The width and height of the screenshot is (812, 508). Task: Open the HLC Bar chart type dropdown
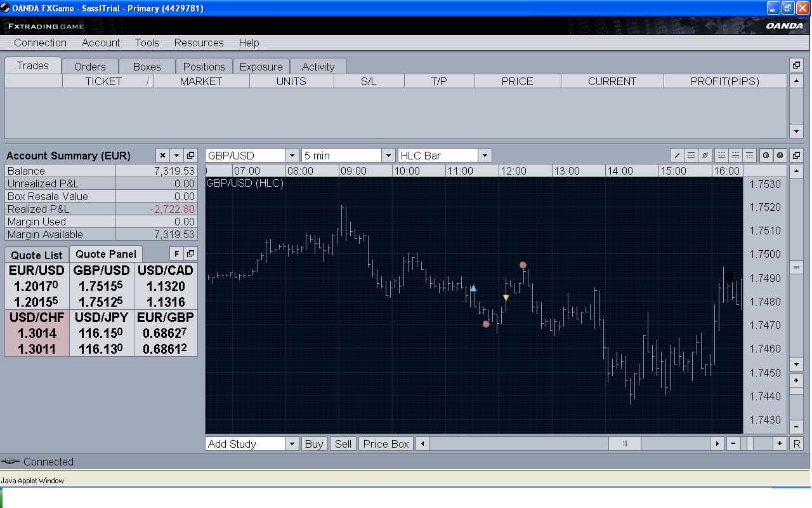coord(485,156)
